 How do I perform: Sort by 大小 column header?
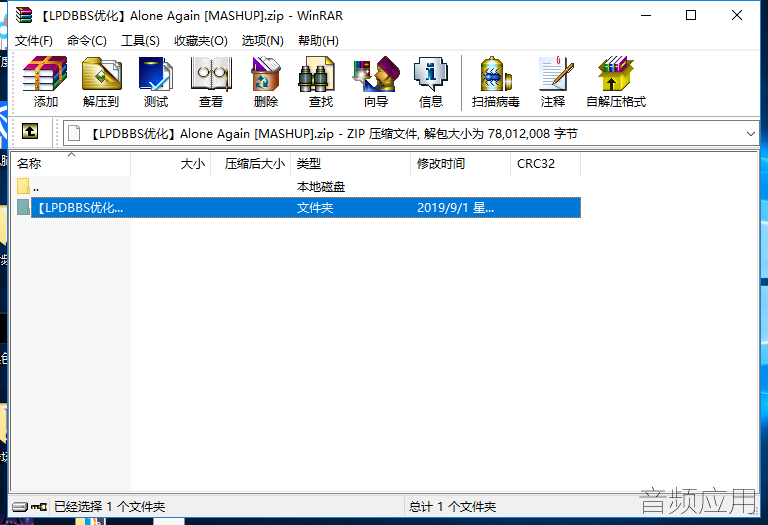click(x=171, y=164)
